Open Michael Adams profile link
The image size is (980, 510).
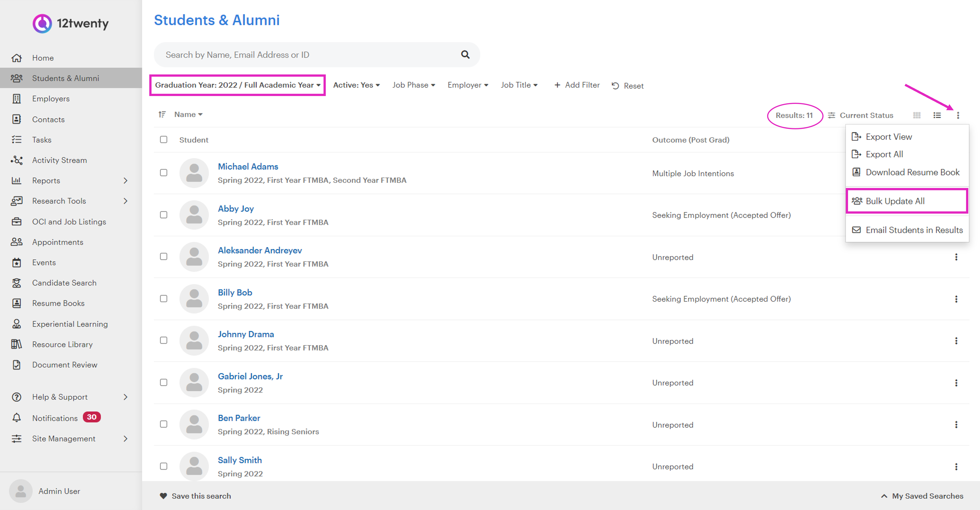pyautogui.click(x=248, y=166)
